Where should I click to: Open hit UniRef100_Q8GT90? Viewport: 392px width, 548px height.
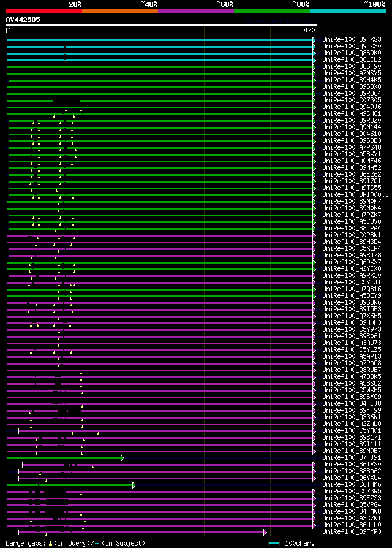tap(352, 66)
